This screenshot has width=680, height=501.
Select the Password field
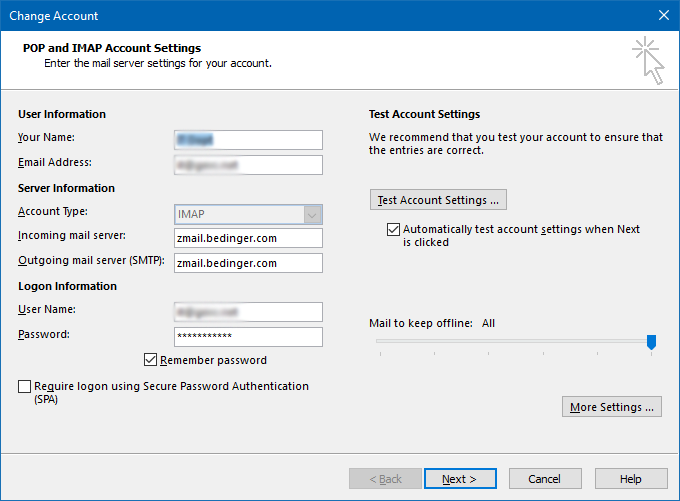click(248, 337)
